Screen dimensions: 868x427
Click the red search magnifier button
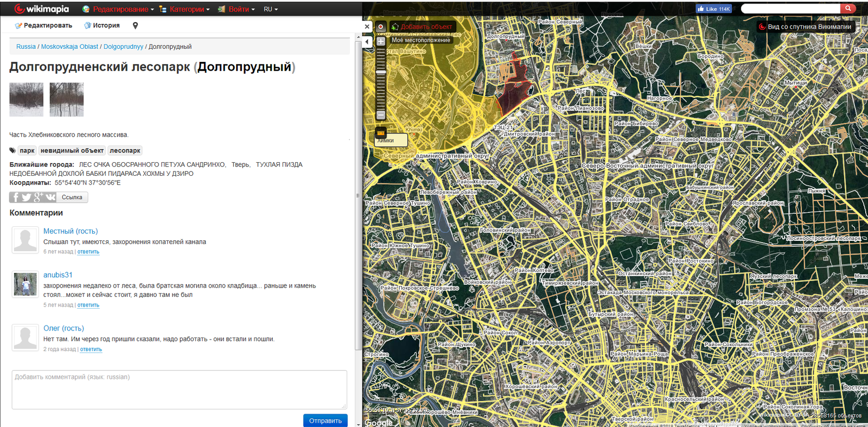pos(848,9)
